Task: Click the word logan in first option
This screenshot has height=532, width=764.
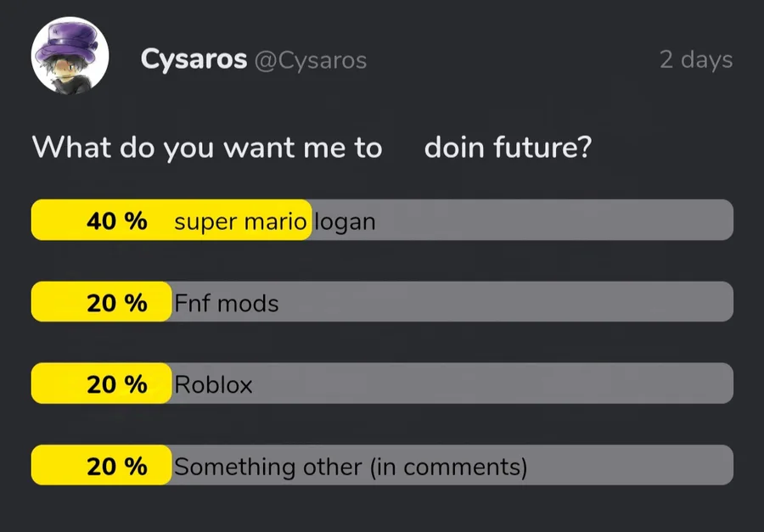Action: (345, 222)
